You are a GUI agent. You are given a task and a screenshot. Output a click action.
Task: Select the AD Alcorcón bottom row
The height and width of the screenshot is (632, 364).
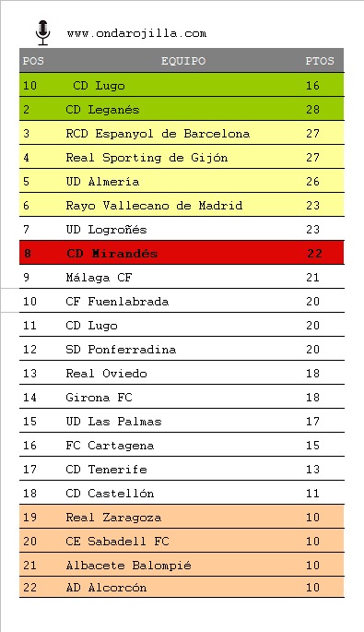(x=182, y=588)
